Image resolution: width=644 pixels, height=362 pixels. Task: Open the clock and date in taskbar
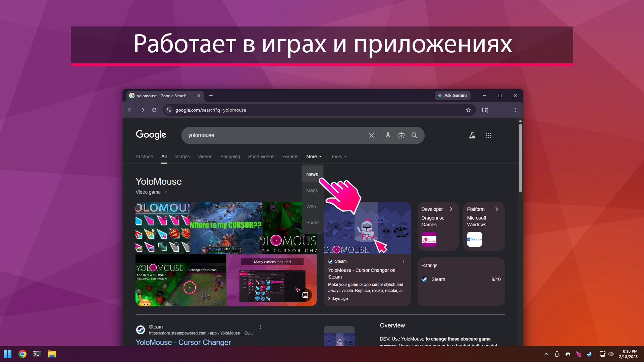tap(628, 354)
